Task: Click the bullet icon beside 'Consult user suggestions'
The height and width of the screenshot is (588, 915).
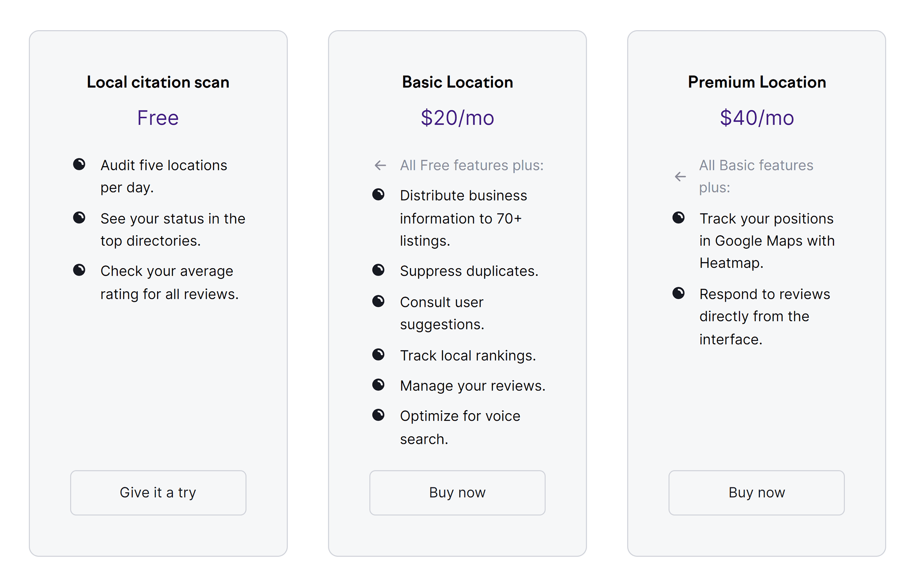Action: tap(379, 301)
